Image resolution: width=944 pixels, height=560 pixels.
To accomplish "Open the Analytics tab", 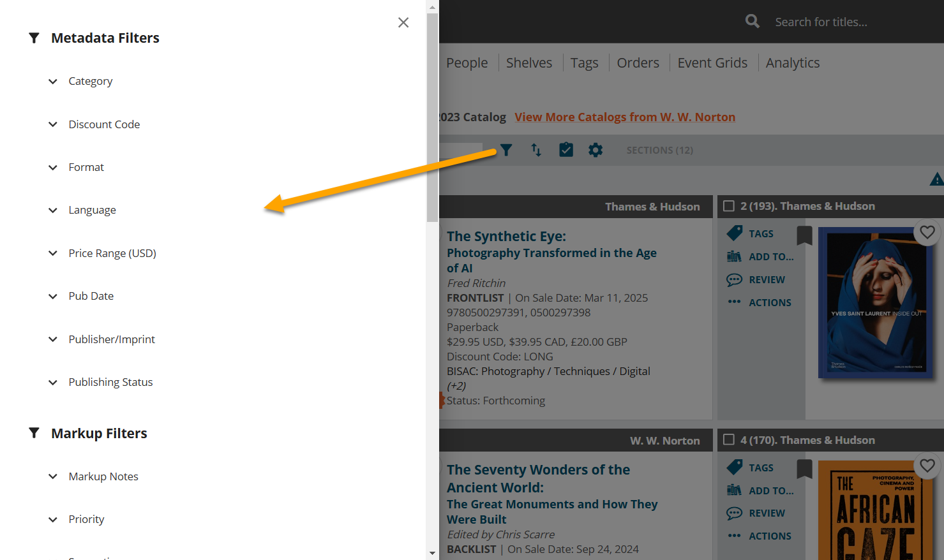I will [x=793, y=63].
